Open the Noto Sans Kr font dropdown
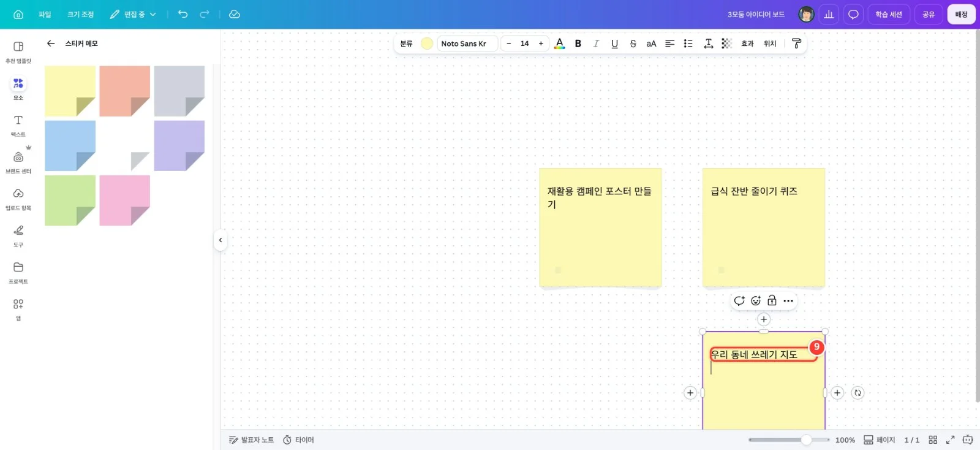This screenshot has width=980, height=450. 467,44
